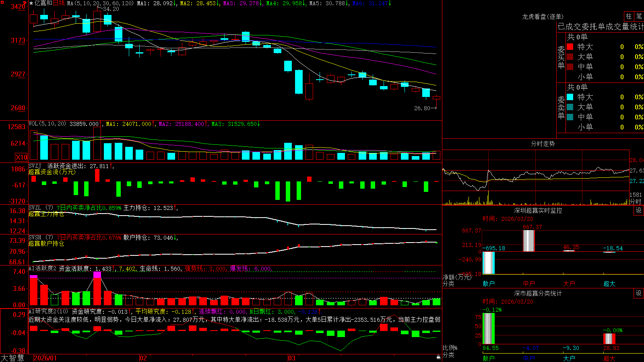Image resolution: width=644 pixels, height=362 pixels.
Task: Click the 大户 bar showing 46.35
Action: 569,251
